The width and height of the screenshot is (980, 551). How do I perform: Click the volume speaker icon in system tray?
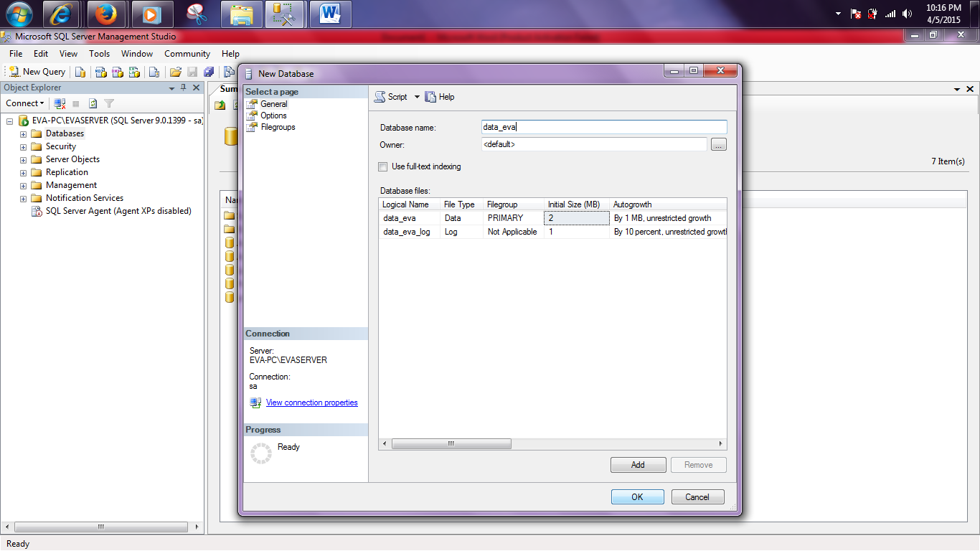click(x=908, y=14)
